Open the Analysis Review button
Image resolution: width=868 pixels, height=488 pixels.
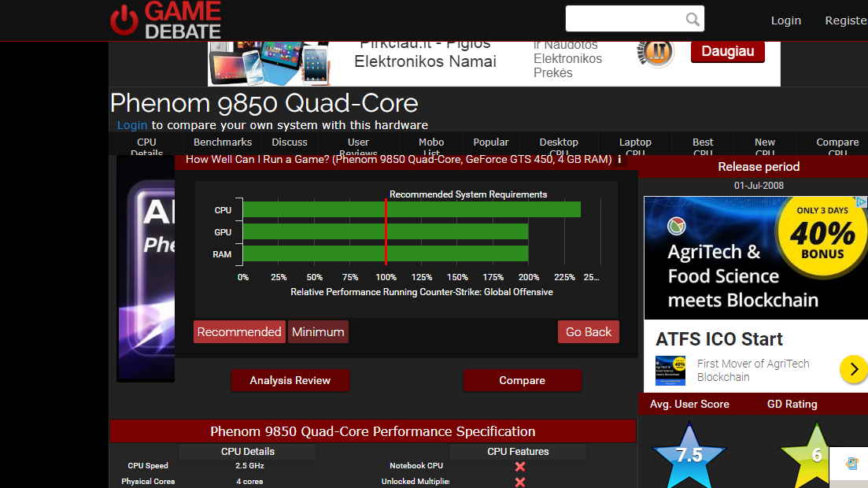tap(290, 380)
